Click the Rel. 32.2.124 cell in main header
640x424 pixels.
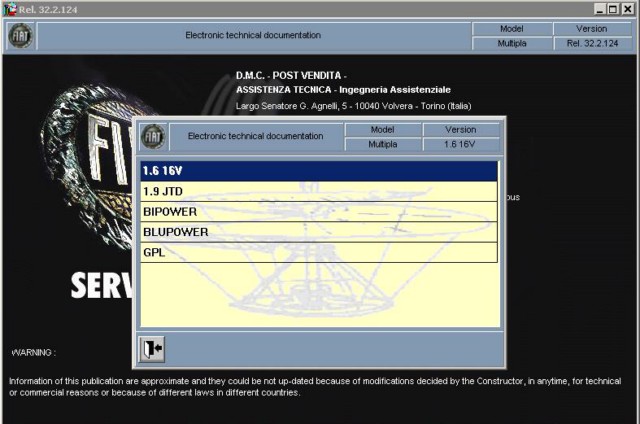[x=593, y=44]
